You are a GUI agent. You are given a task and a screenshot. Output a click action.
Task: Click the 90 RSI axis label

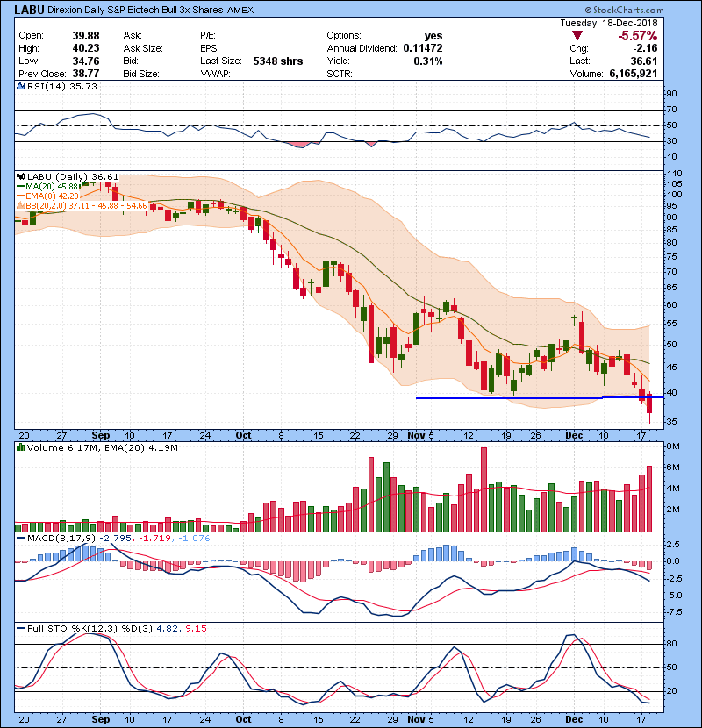pyautogui.click(x=672, y=93)
